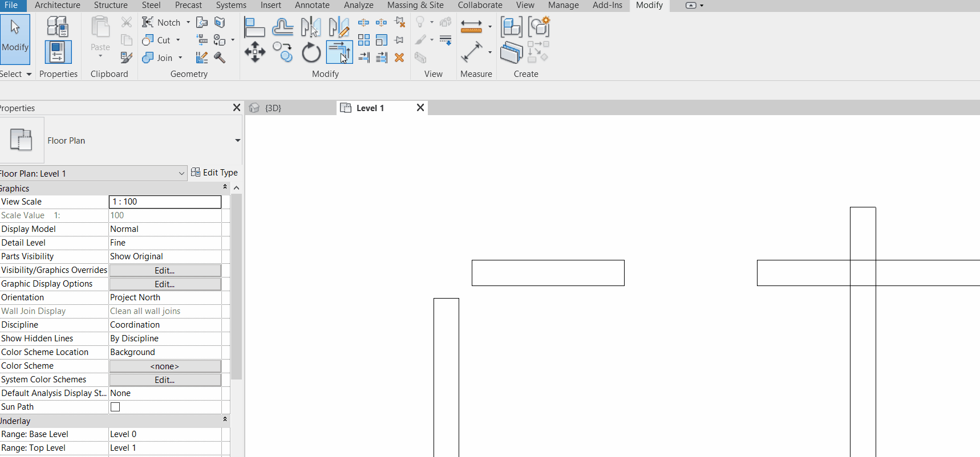The height and width of the screenshot is (457, 980).
Task: Activate the Rotate tool
Action: pyautogui.click(x=311, y=52)
